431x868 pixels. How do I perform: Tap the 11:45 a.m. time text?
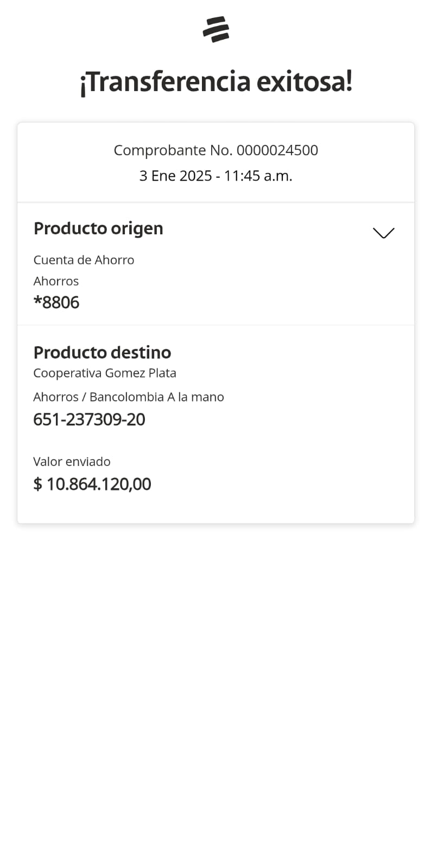pos(258,176)
